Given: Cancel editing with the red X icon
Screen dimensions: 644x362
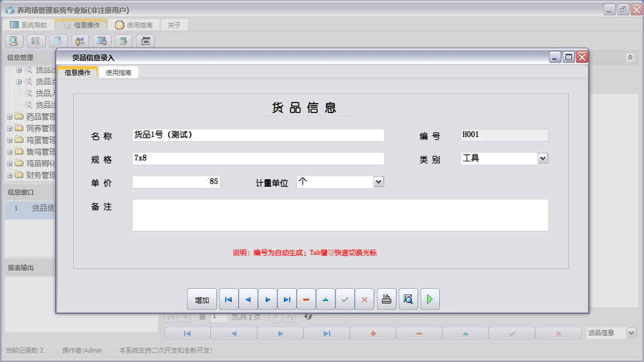Looking at the screenshot, I should coord(365,299).
